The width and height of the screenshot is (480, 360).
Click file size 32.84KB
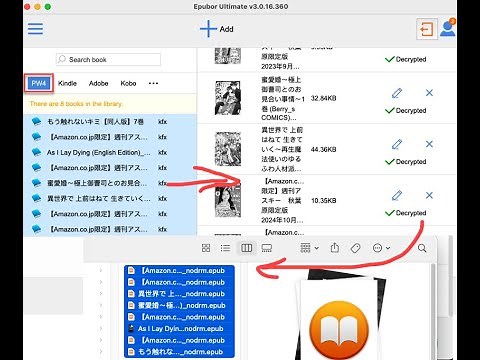tap(323, 98)
